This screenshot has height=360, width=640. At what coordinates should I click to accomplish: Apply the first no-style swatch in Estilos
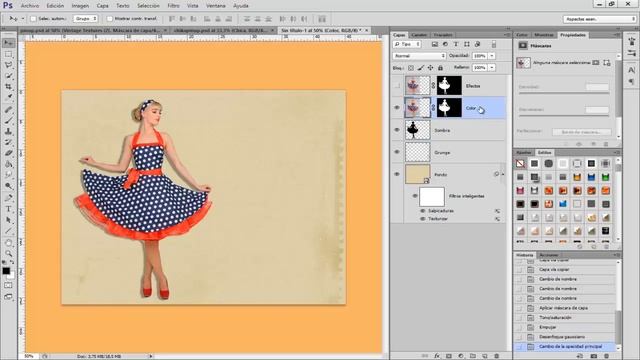[x=520, y=164]
